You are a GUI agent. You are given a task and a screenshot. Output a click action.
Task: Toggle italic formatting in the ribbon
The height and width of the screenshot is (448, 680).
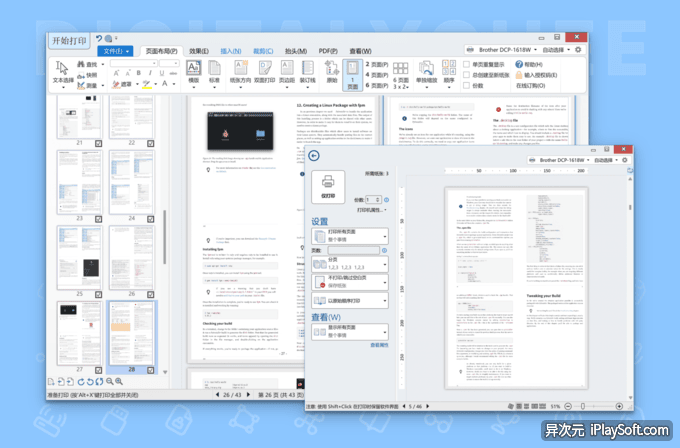[x=150, y=73]
